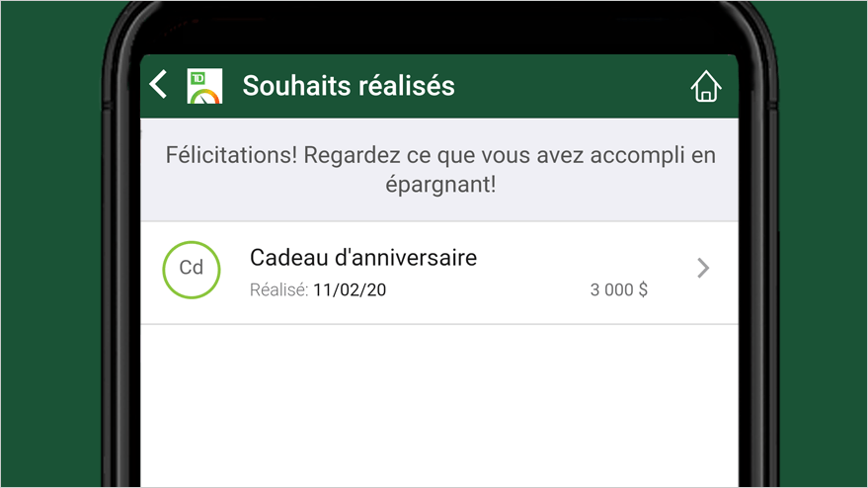This screenshot has height=488, width=868.
Task: Click the gauge dial in app logo
Action: coord(206,97)
